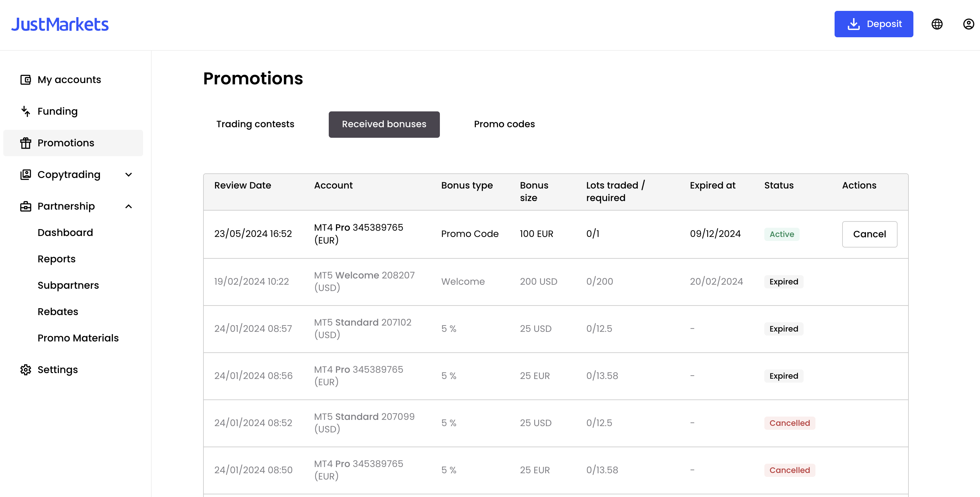Switch to Trading contests tab

tap(255, 124)
